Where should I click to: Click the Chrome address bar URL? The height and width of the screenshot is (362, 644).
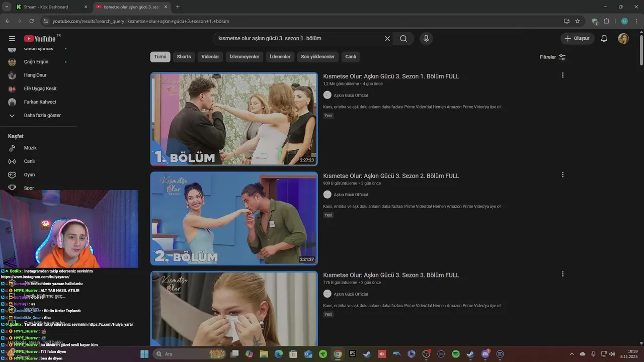click(141, 21)
